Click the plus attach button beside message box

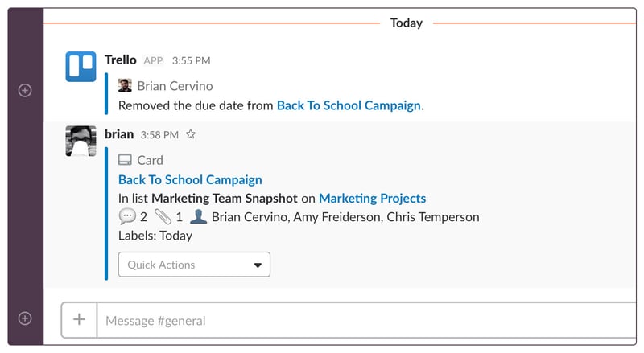pyautogui.click(x=79, y=320)
